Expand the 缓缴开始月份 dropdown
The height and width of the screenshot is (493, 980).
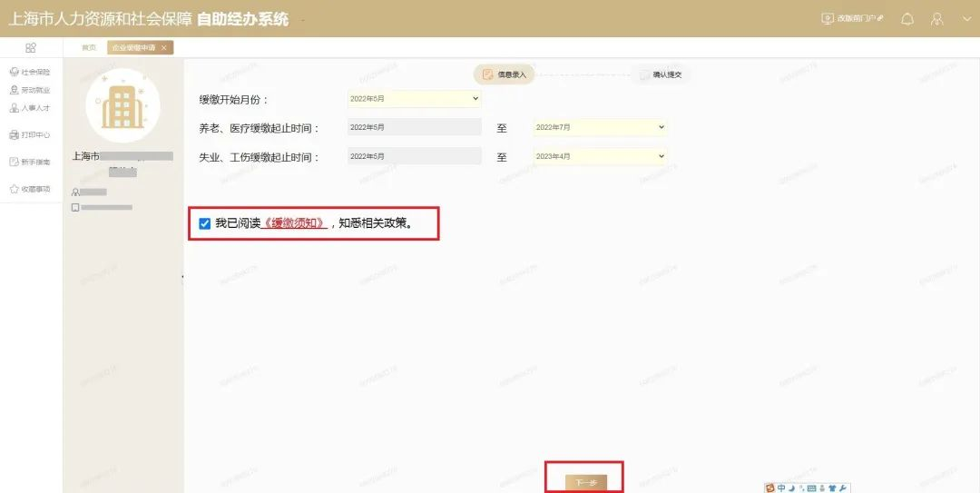[414, 99]
